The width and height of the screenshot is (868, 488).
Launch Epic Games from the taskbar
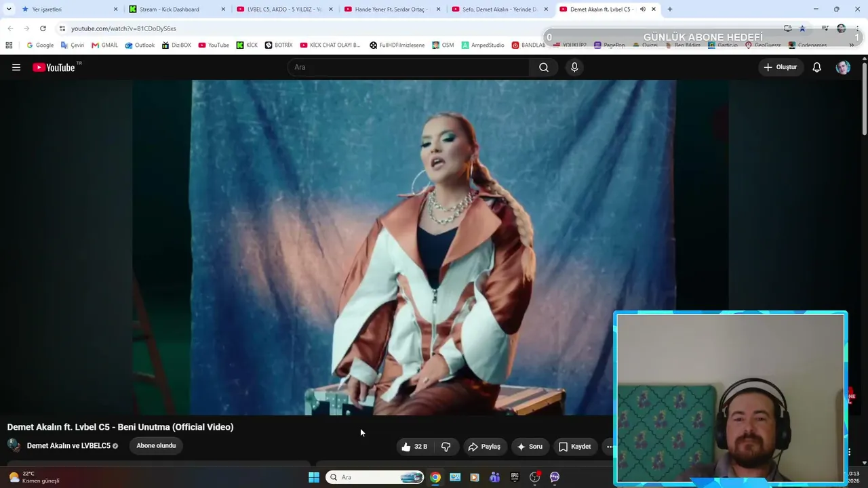(x=515, y=477)
